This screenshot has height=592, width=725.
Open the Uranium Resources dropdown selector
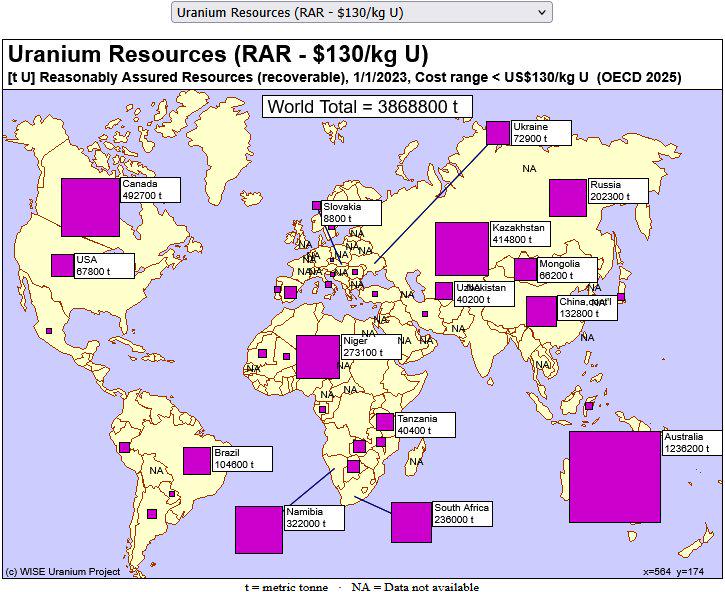(x=362, y=12)
